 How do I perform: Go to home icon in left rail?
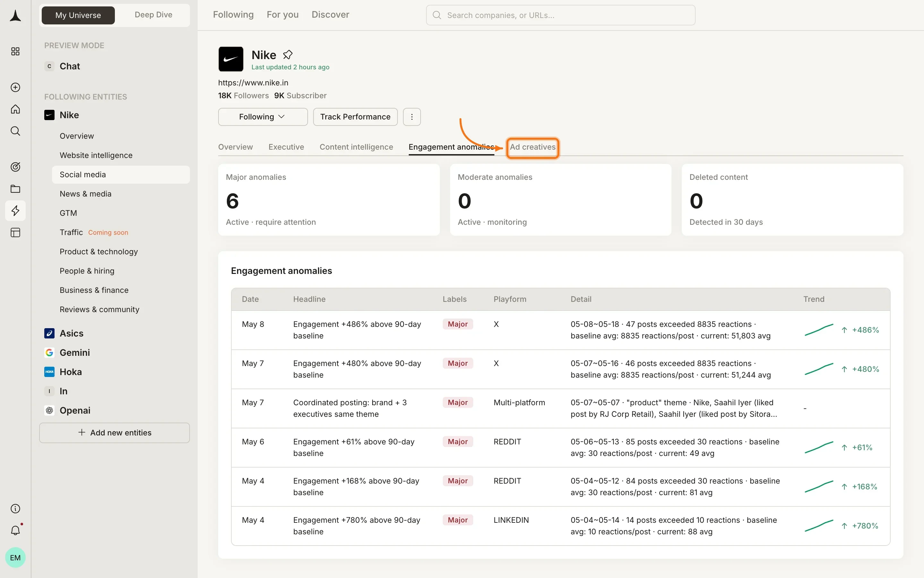pyautogui.click(x=15, y=109)
